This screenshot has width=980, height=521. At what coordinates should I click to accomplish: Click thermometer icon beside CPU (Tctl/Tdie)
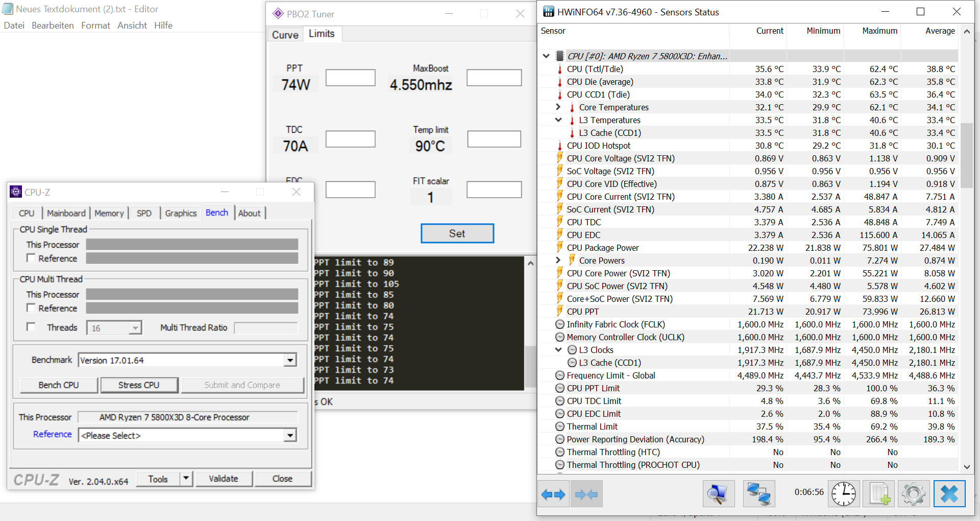click(x=560, y=69)
